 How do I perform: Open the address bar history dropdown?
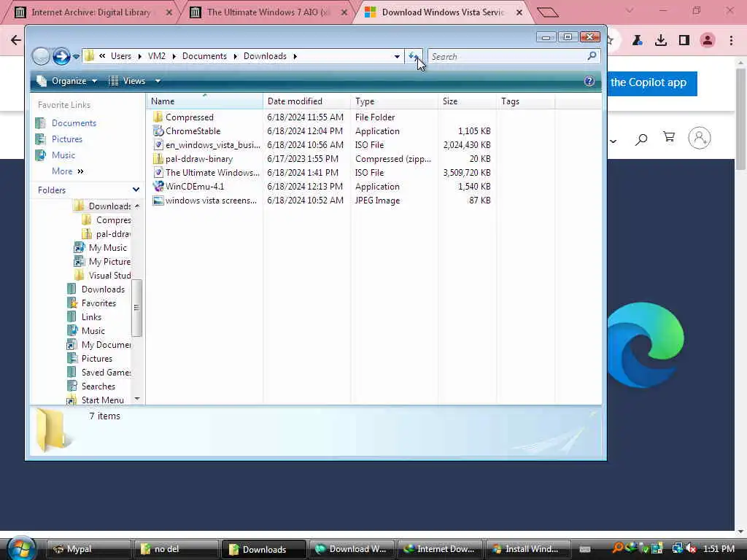click(x=397, y=56)
